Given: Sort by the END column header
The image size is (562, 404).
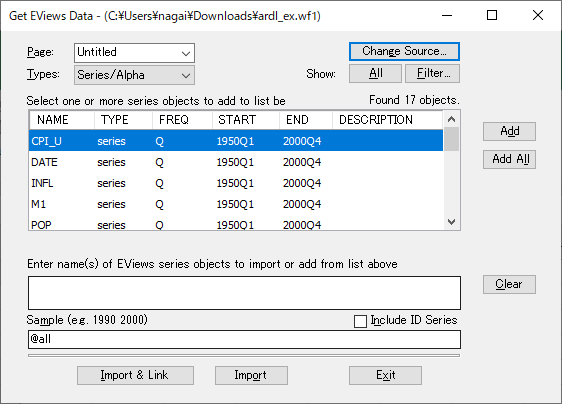Looking at the screenshot, I should click(306, 120).
